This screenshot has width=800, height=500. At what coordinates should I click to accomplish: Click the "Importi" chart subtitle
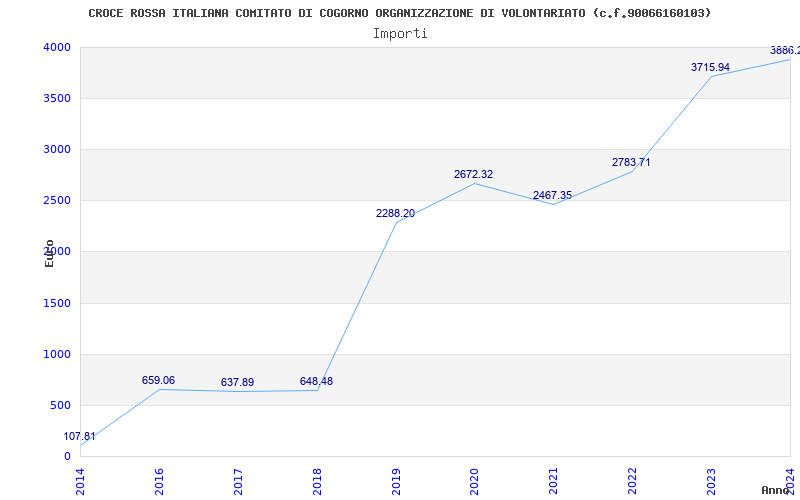tap(400, 33)
